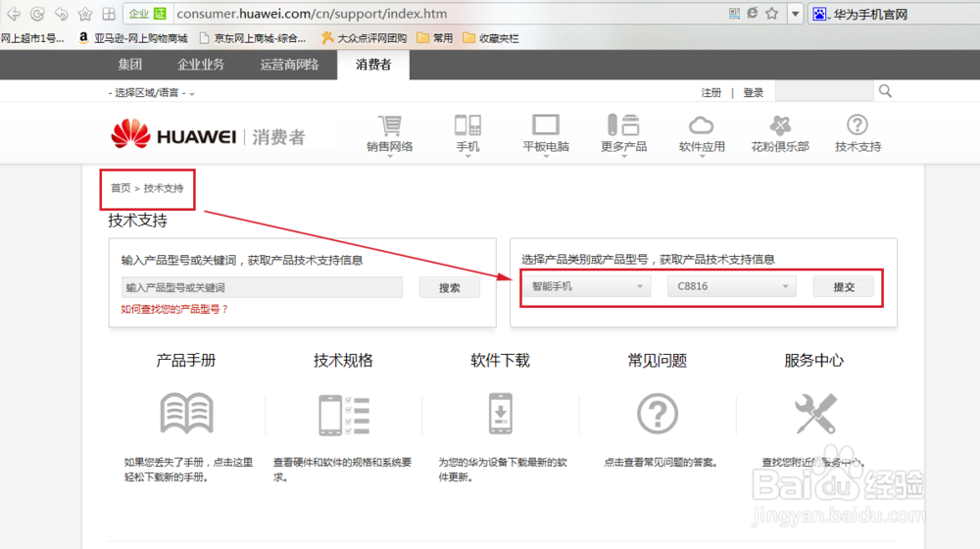Viewport: 980px width, 549px height.
Task: Open 京东网上商城 bookmark
Action: click(253, 38)
